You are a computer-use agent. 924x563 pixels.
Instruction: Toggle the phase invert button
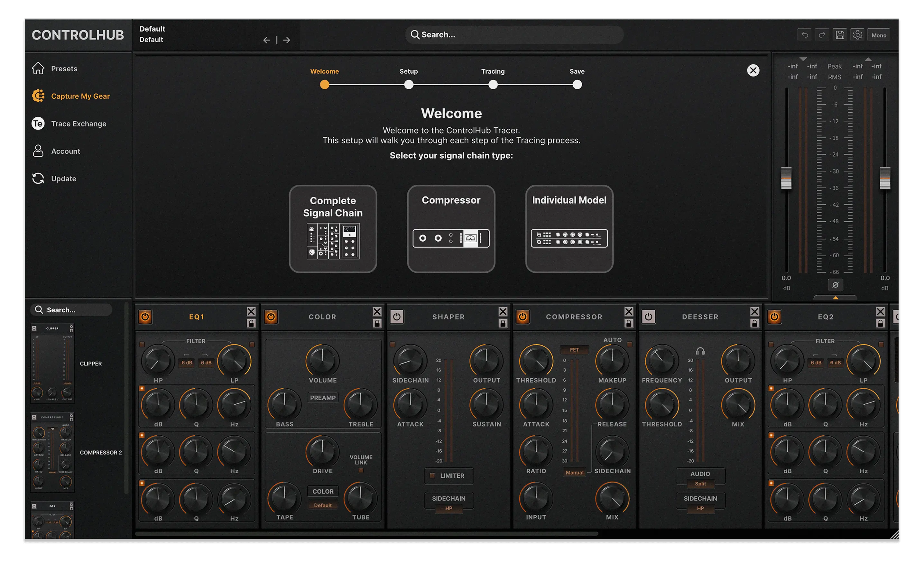pyautogui.click(x=836, y=285)
